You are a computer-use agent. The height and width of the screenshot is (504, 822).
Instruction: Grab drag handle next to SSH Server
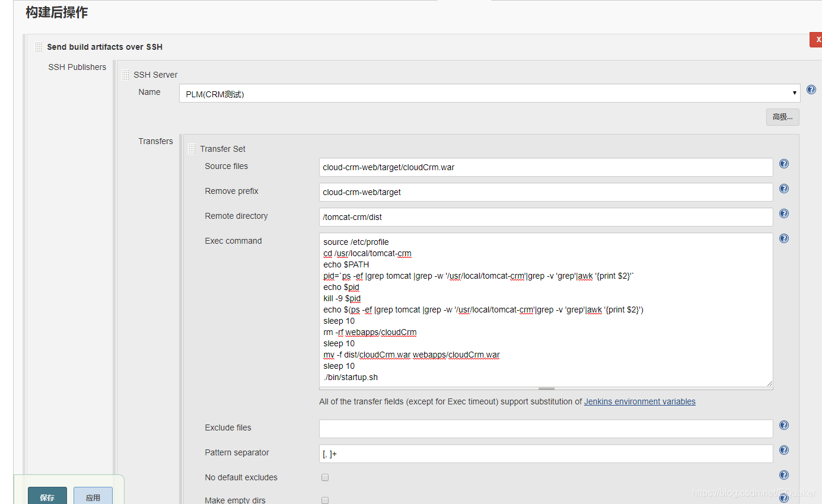point(125,75)
